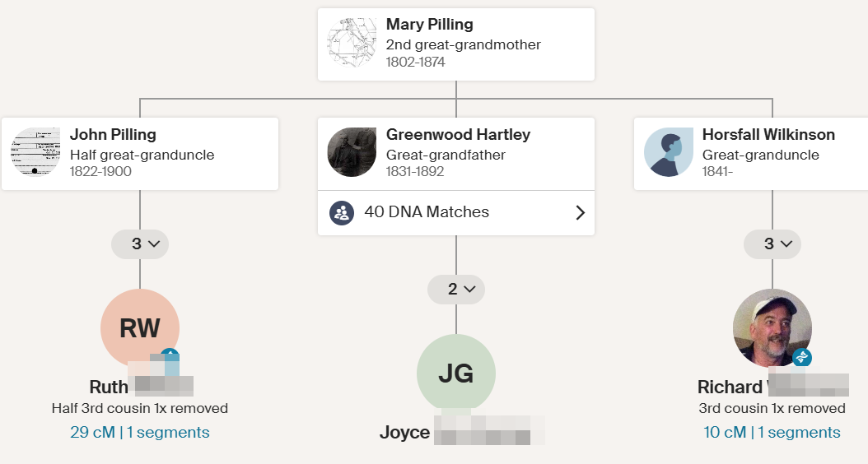
Task: Expand the 2 generations under Greenwood Hartley
Action: tap(455, 290)
